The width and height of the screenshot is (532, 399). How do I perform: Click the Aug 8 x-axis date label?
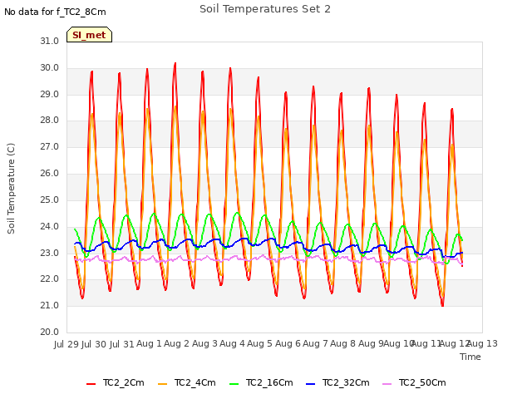(x=342, y=344)
